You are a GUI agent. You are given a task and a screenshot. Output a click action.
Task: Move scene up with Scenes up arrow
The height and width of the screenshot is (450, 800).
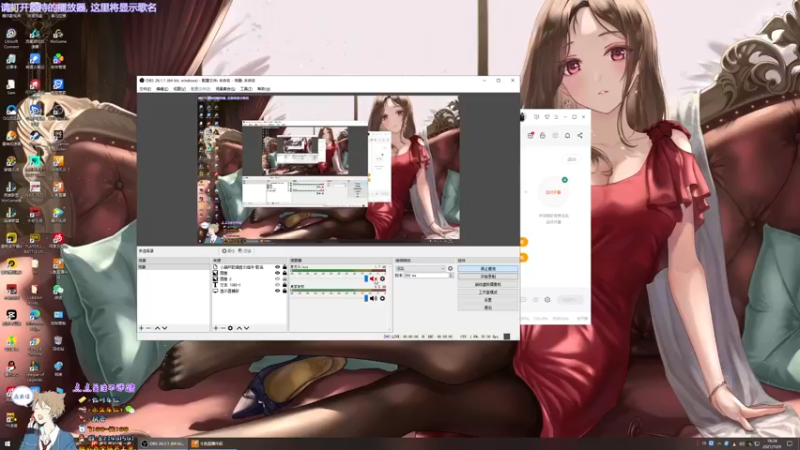157,328
